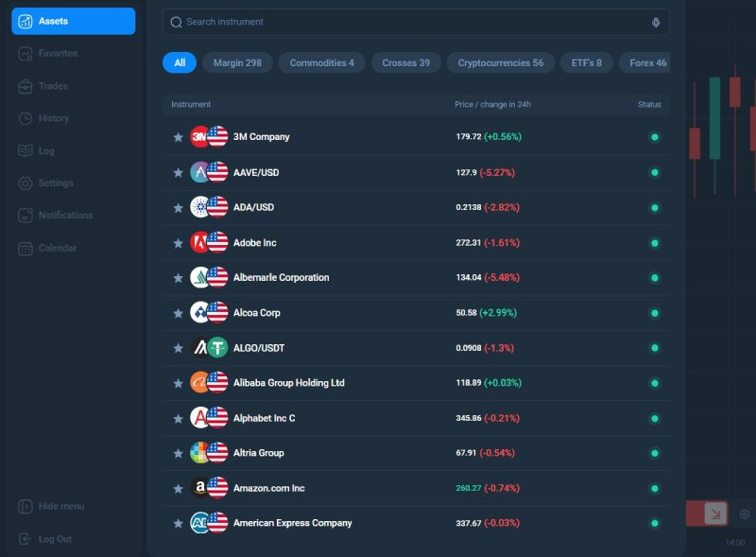Select the All filter tab
The width and height of the screenshot is (756, 557).
pyautogui.click(x=180, y=62)
